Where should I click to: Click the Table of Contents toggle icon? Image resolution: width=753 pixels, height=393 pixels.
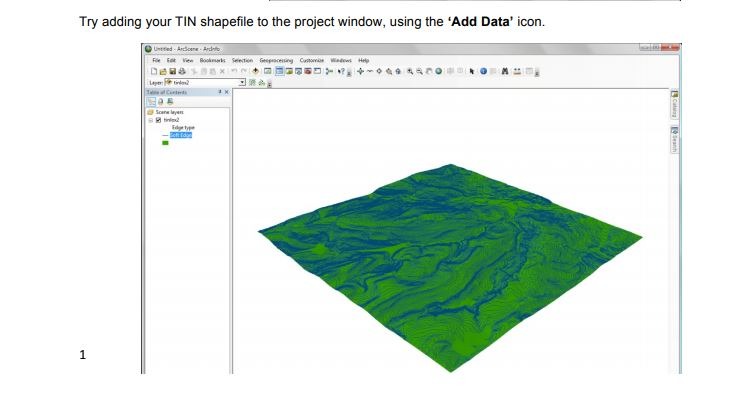[x=280, y=71]
